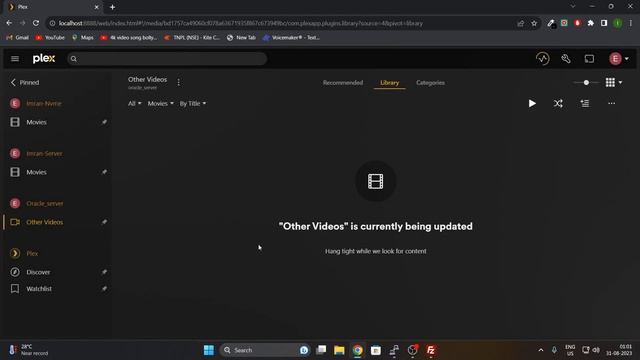Image resolution: width=640 pixels, height=360 pixels.
Task: Open FileZilla from taskbar
Action: coord(431,350)
